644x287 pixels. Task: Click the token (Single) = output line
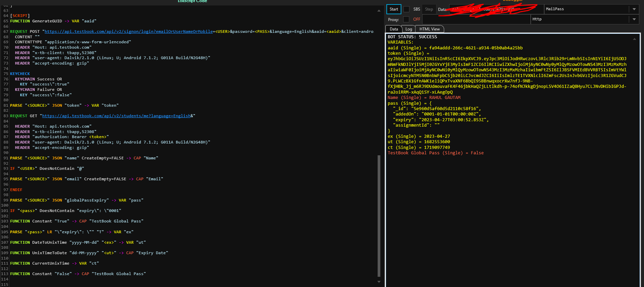[408, 53]
